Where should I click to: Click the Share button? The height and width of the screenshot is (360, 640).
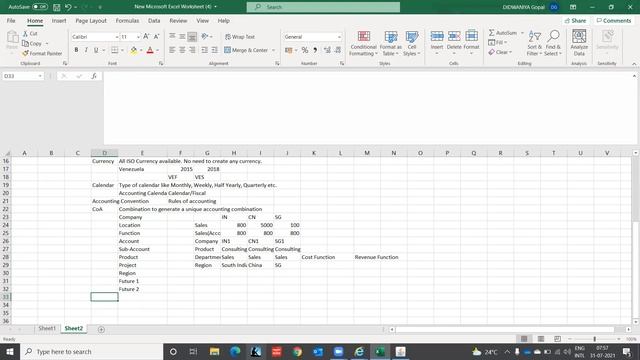point(576,20)
